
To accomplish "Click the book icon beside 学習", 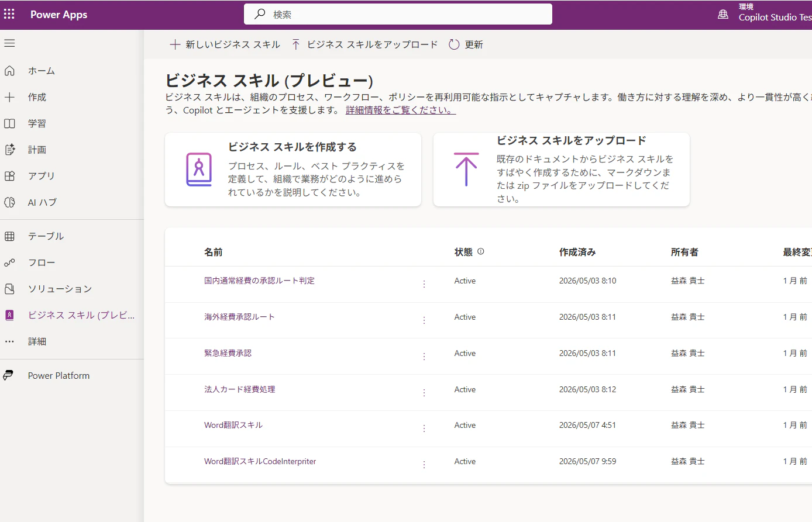I will pos(9,123).
